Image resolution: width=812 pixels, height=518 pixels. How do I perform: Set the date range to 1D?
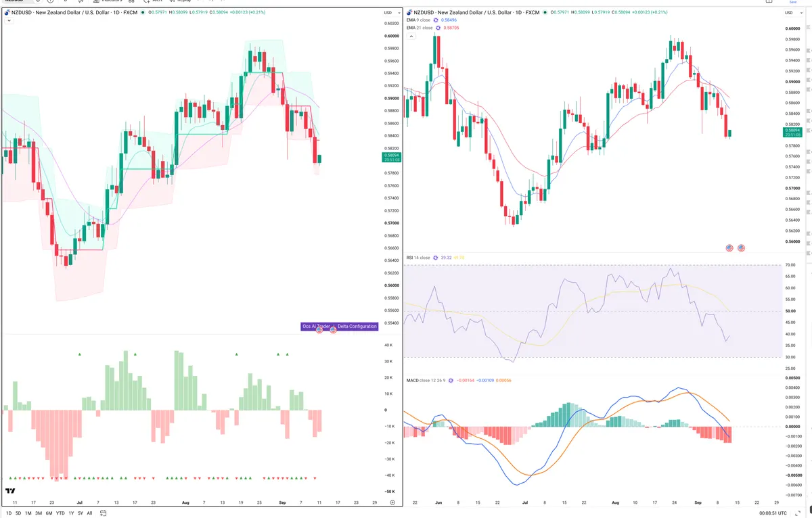pos(7,513)
